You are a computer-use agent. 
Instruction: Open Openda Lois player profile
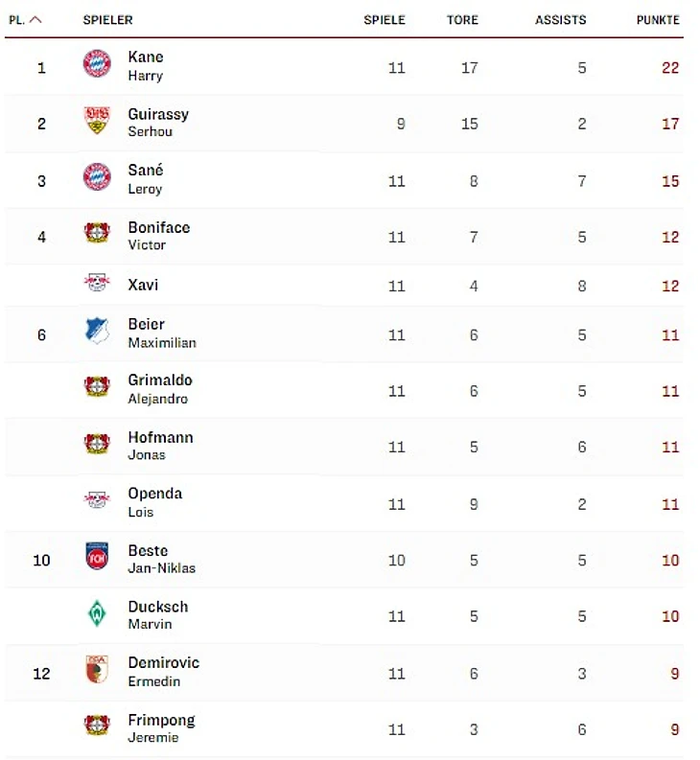[x=154, y=502]
